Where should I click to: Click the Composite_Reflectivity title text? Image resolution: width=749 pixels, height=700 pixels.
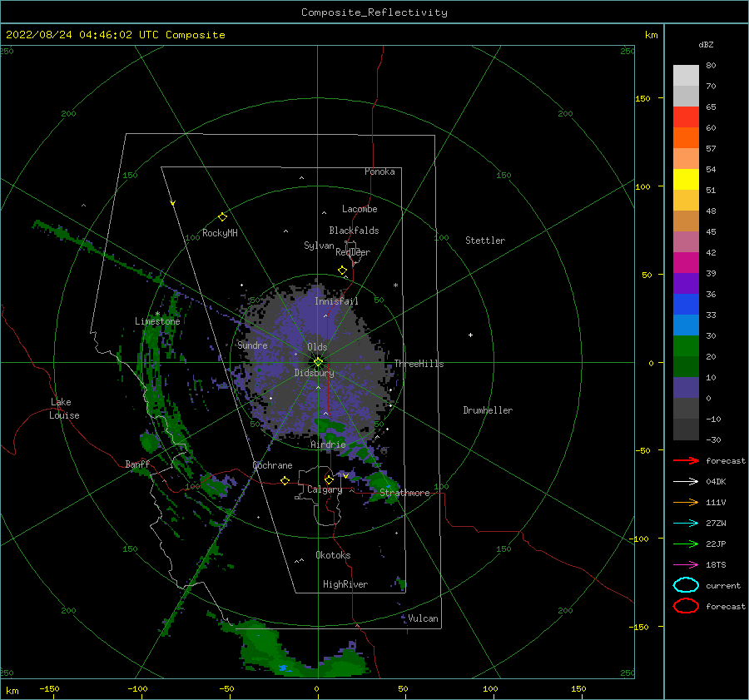(374, 12)
